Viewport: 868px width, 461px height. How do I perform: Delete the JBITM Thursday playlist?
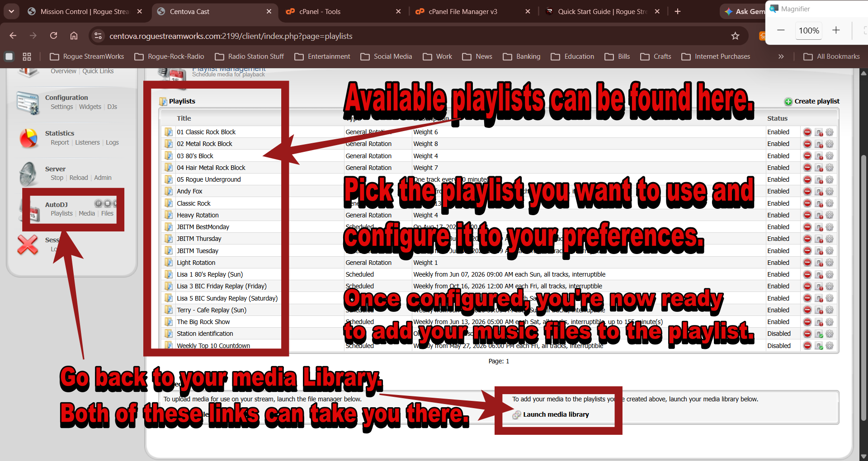click(807, 239)
